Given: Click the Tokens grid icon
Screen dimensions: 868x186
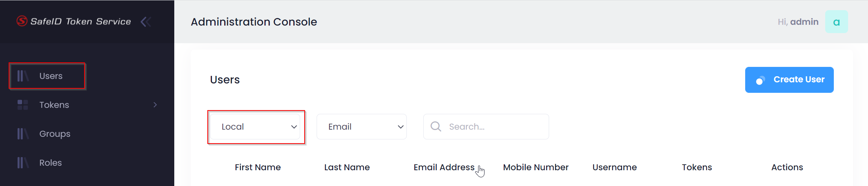Looking at the screenshot, I should 23,105.
